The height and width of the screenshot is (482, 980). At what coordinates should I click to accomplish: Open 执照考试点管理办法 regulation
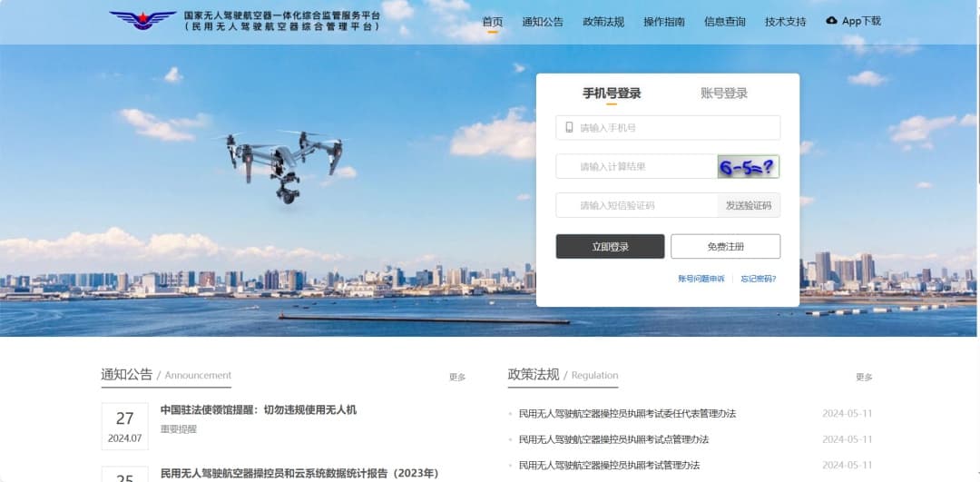[x=613, y=439]
